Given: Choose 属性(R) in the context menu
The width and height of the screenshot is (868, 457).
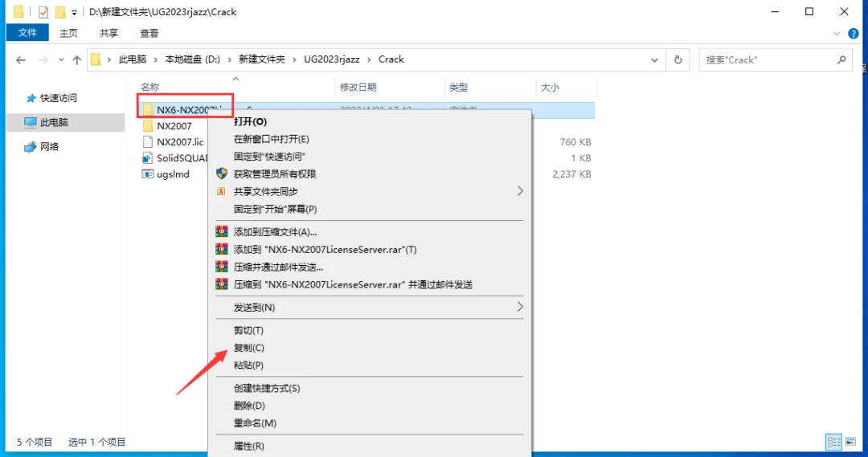Looking at the screenshot, I should (369, 446).
